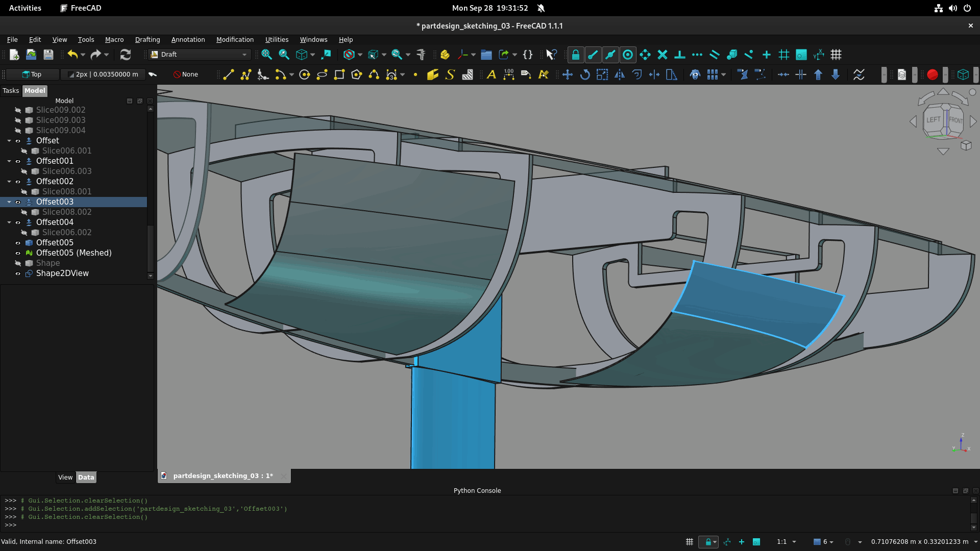This screenshot has width=980, height=551.
Task: Click the Top working plane button
Action: coord(32,74)
